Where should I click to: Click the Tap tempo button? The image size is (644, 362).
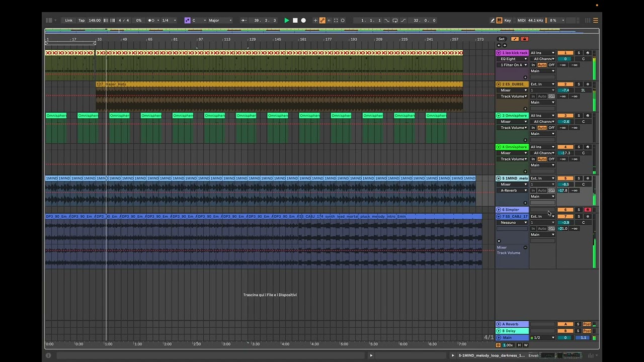point(82,20)
